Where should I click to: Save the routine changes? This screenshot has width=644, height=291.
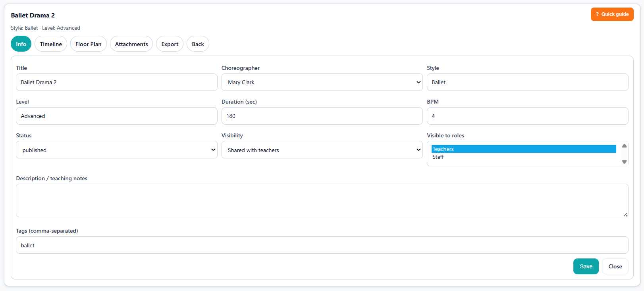[x=586, y=266]
